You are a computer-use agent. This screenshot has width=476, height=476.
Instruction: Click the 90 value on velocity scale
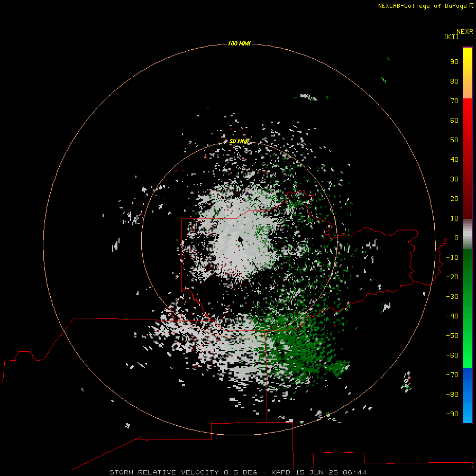click(x=454, y=62)
